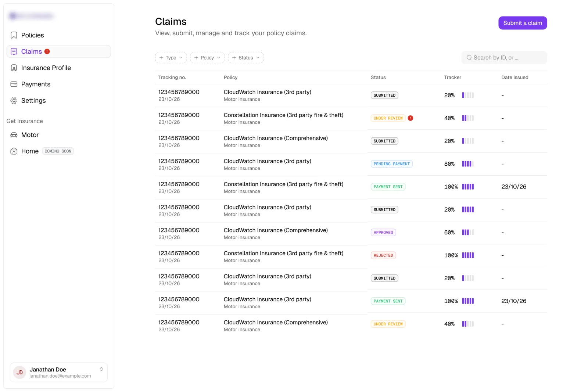The height and width of the screenshot is (392, 588).
Task: Click the Janathan Doe name text
Action: [48, 370]
